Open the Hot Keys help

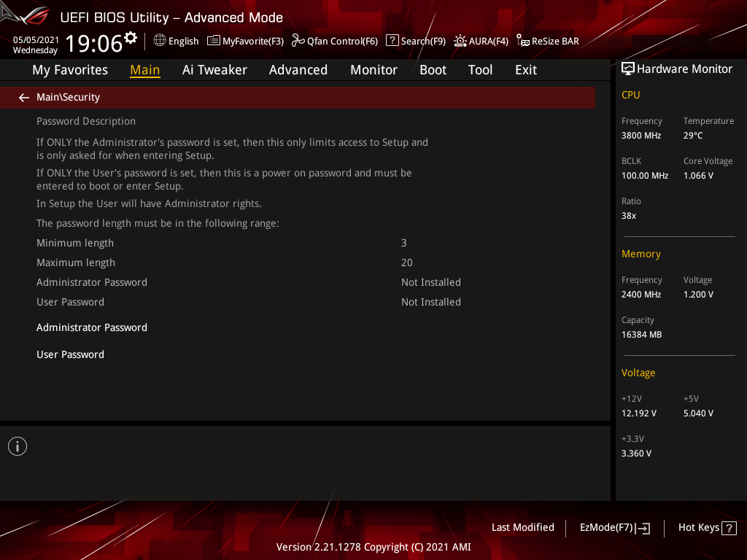698,527
